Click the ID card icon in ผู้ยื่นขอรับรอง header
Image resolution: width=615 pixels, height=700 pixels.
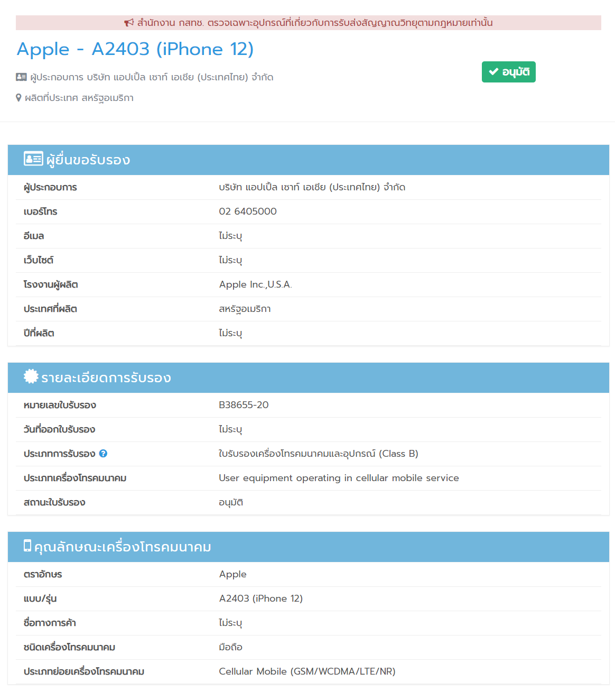pos(33,159)
